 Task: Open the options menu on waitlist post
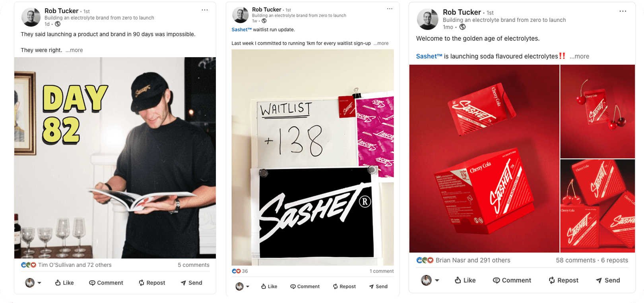390,9
